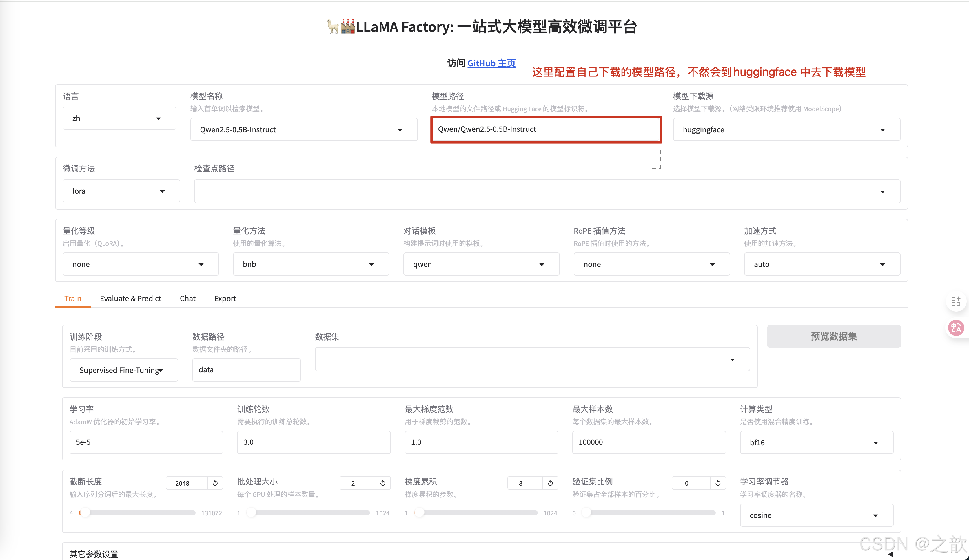The image size is (969, 560).
Task: Open the 学习率调节器 cosine dropdown
Action: [816, 515]
